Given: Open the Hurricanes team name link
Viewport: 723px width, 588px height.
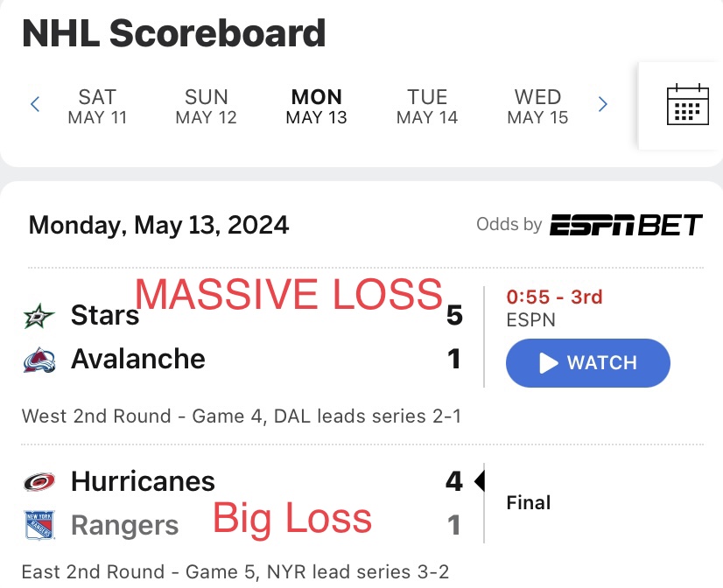Looking at the screenshot, I should (x=143, y=481).
